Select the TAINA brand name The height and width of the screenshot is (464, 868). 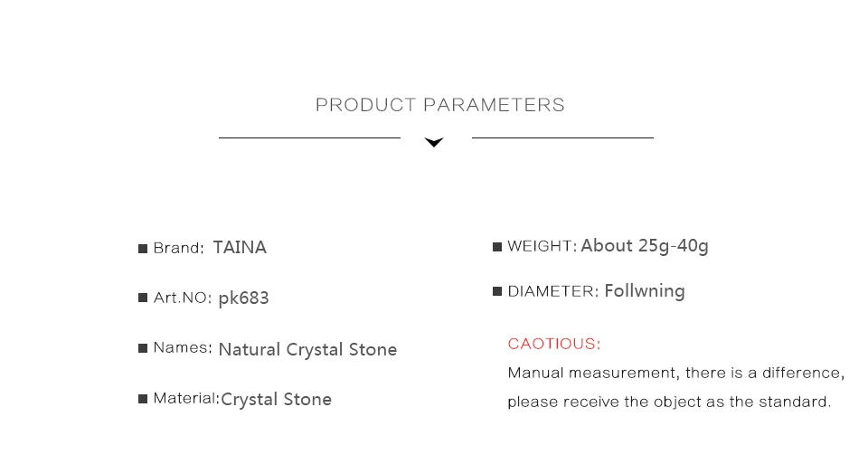pos(240,248)
